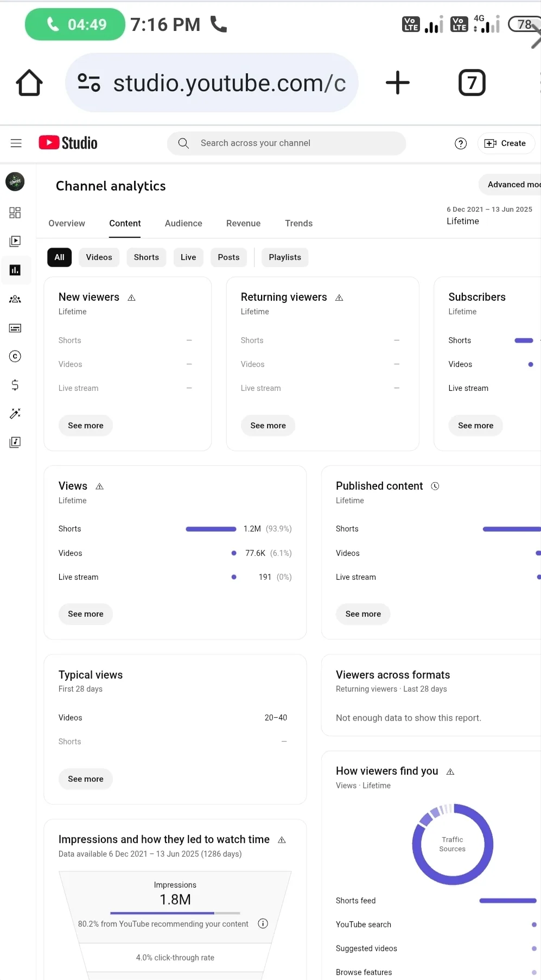
Task: Switch to the Revenue tab
Action: (x=243, y=223)
